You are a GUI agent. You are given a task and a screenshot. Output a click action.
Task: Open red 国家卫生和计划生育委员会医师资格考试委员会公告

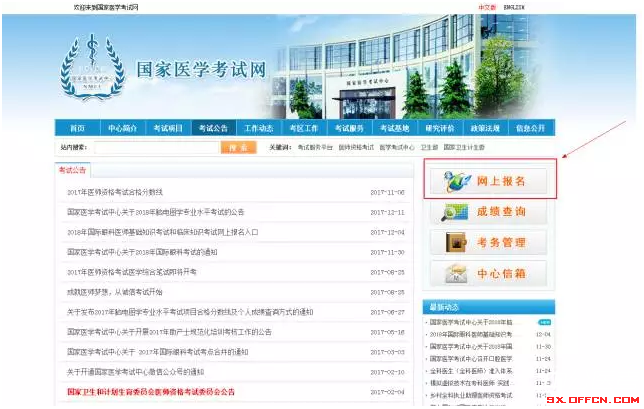coord(151,392)
